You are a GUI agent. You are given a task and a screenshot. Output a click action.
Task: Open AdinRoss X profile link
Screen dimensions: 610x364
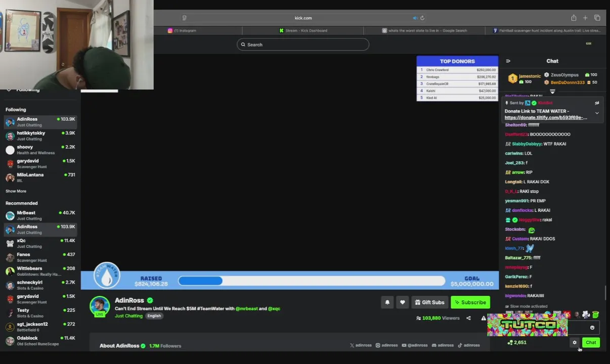tap(361, 345)
